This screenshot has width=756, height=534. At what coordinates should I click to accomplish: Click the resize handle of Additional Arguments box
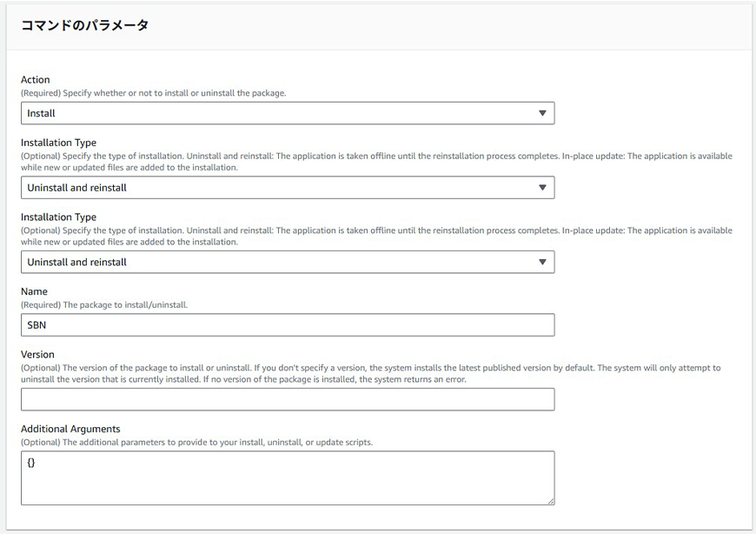point(550,501)
